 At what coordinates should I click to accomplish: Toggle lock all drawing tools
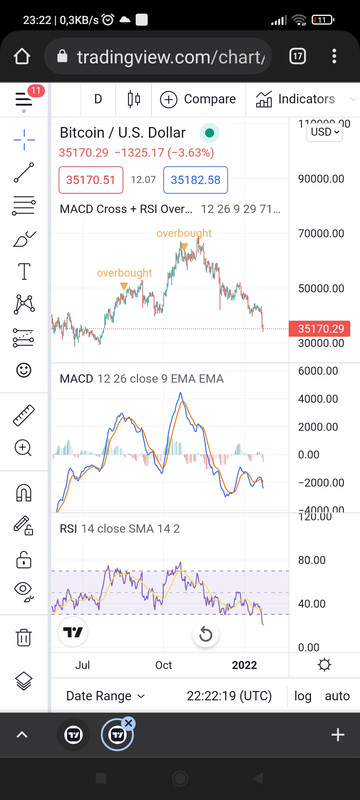[x=24, y=559]
